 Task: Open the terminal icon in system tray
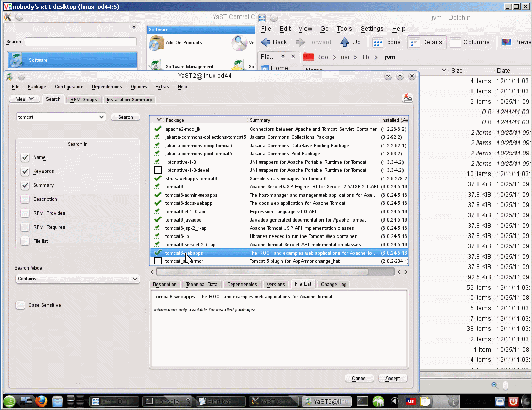tap(362, 402)
